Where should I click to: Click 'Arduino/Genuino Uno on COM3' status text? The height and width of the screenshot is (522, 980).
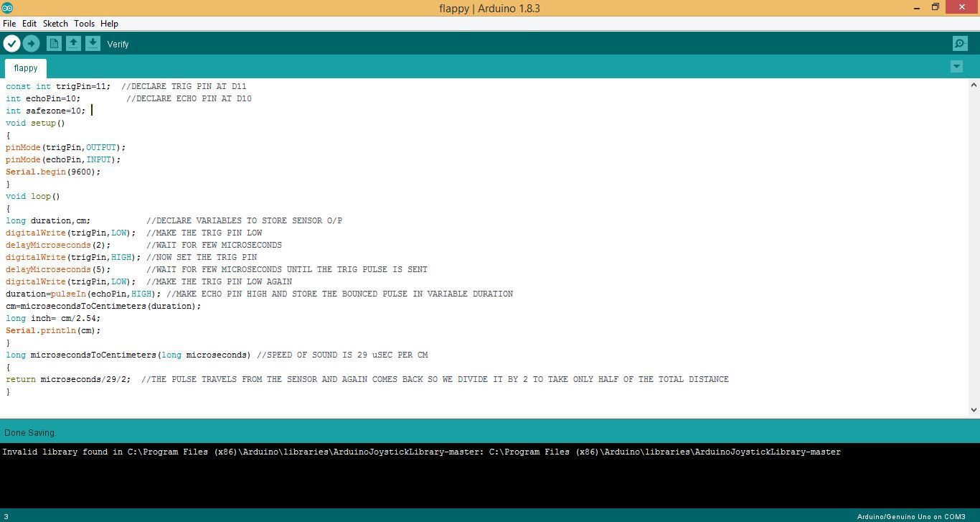tap(911, 517)
